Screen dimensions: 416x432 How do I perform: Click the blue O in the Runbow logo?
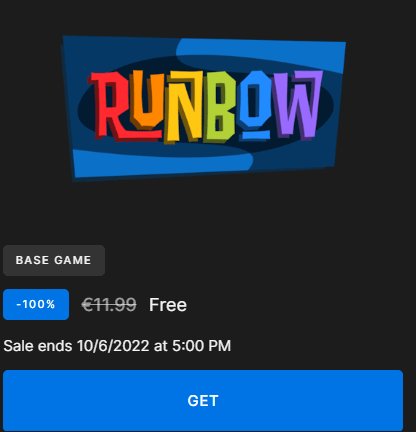[255, 104]
